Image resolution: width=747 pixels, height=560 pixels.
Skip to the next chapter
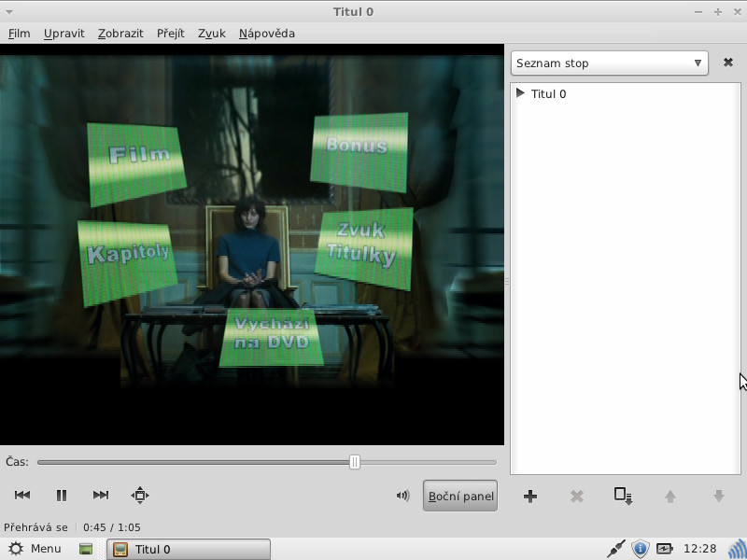[101, 496]
